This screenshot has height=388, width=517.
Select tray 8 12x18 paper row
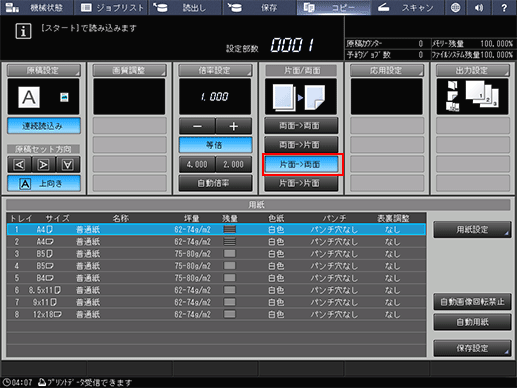pyautogui.click(x=216, y=314)
